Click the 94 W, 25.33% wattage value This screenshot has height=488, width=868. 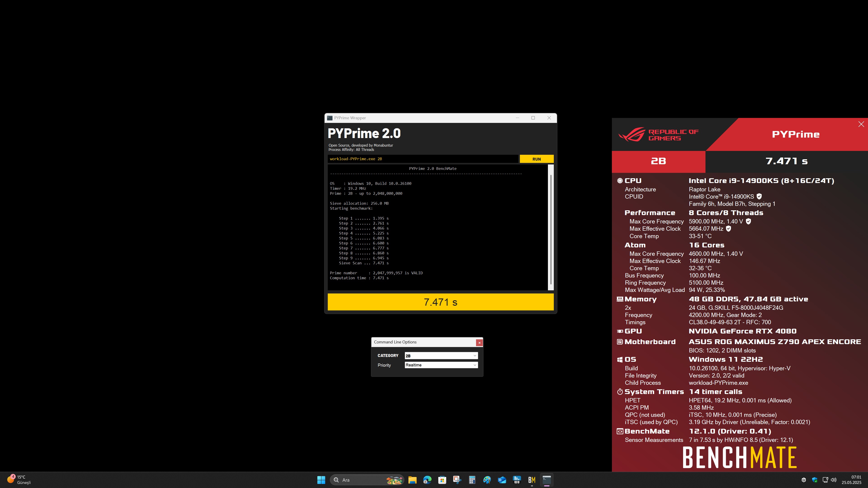click(x=707, y=290)
